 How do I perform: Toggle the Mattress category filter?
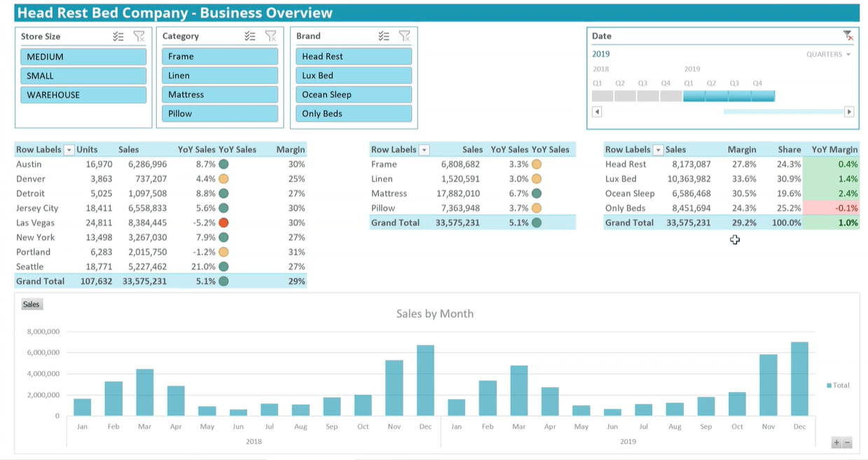[x=220, y=95]
